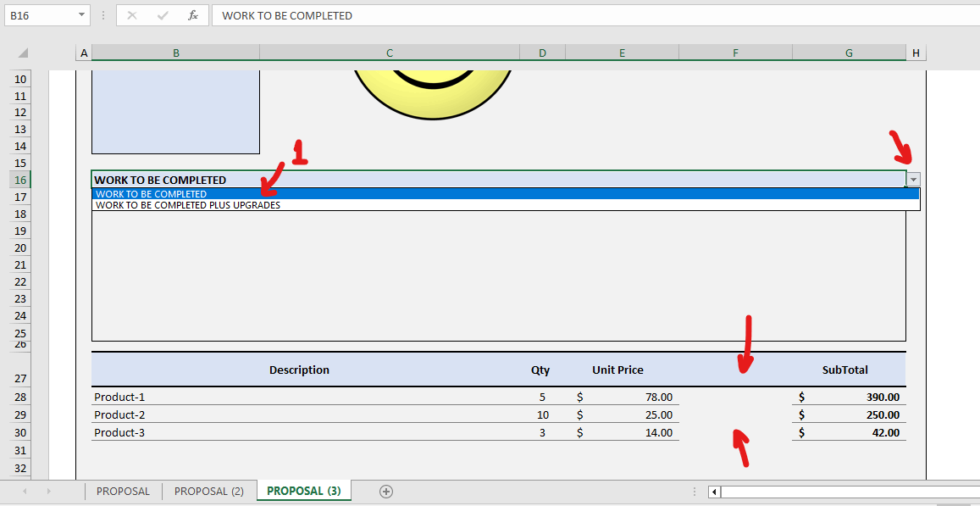This screenshot has width=980, height=506.
Task: Select the Product-1 cell
Action: (306, 397)
